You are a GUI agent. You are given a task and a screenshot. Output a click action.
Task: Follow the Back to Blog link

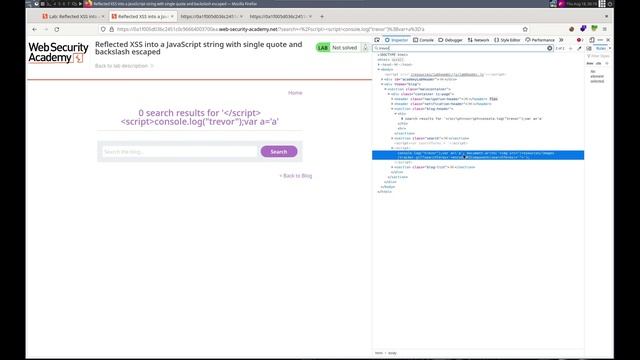296,176
